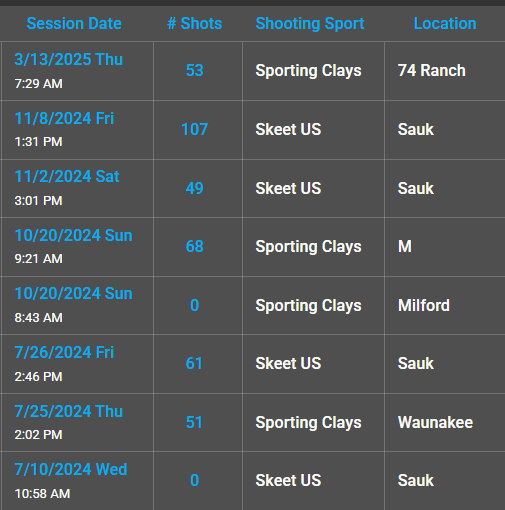Open the 7/26/2024 Fri session
Image resolution: width=505 pixels, height=510 pixels.
tap(64, 352)
